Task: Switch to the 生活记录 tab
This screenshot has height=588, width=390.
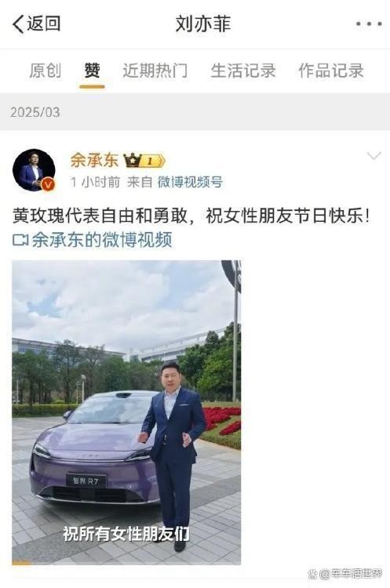Action: click(242, 71)
